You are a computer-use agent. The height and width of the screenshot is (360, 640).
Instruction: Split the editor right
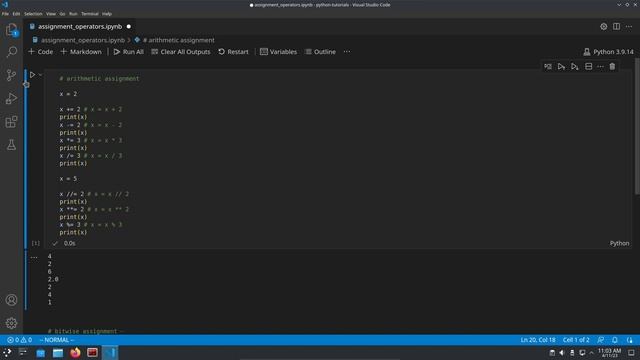pyautogui.click(x=616, y=27)
